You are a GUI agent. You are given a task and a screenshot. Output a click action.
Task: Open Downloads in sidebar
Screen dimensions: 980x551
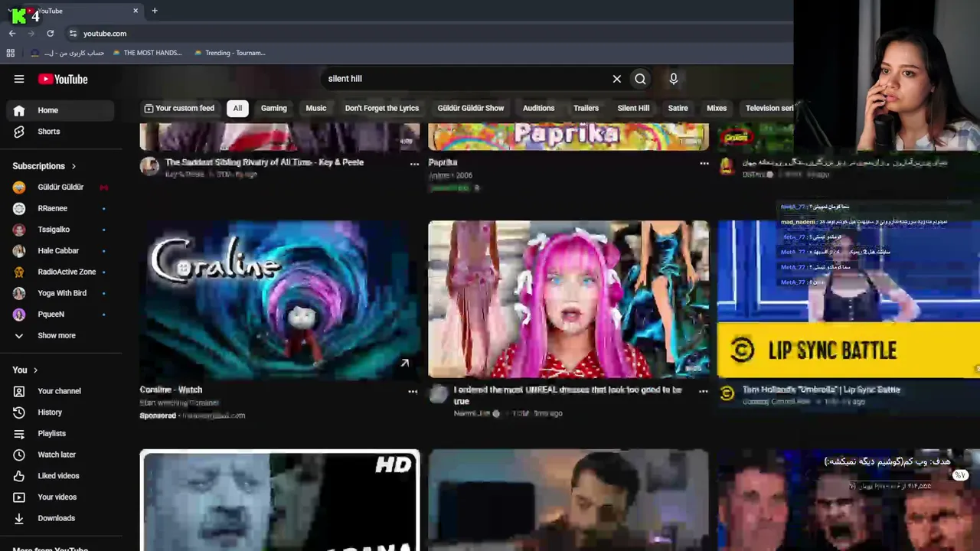[61, 518]
